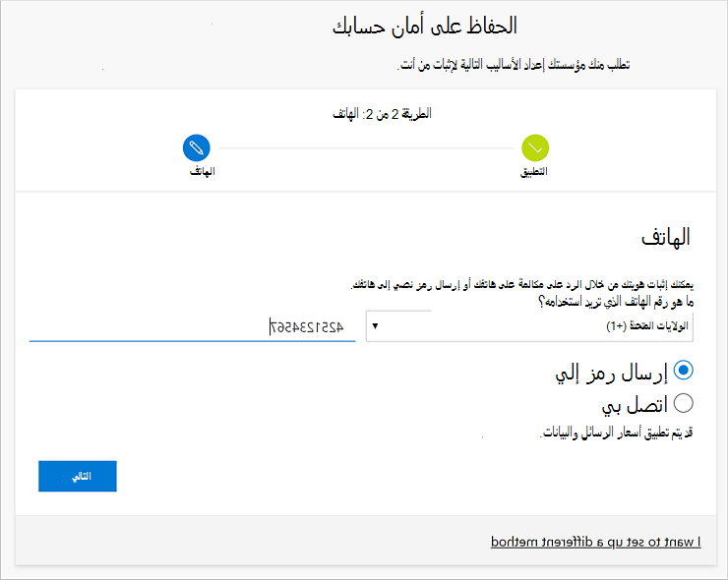
Task: Click "I want to set up a different method" link
Action: click(x=595, y=542)
